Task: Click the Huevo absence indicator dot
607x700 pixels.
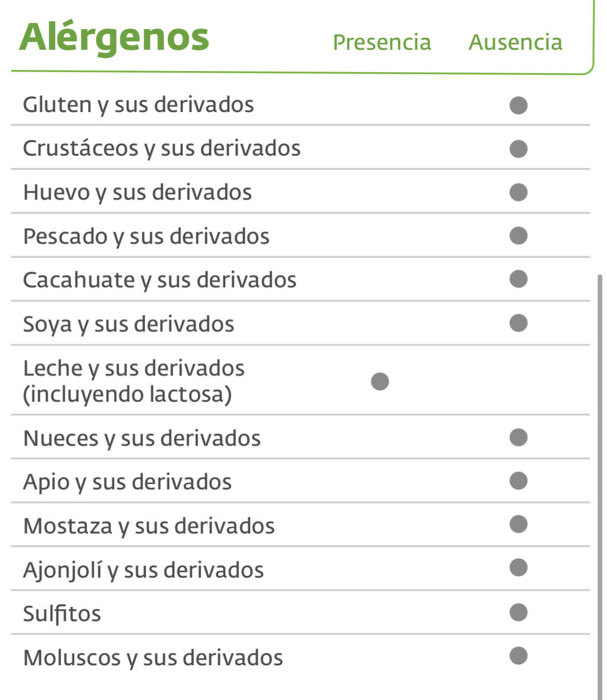Action: click(518, 192)
